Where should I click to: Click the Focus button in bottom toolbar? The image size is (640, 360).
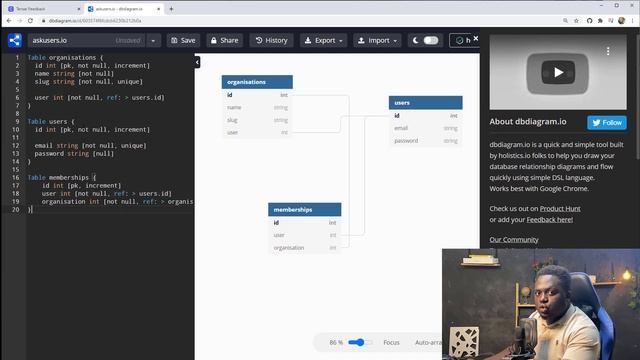[x=391, y=342]
